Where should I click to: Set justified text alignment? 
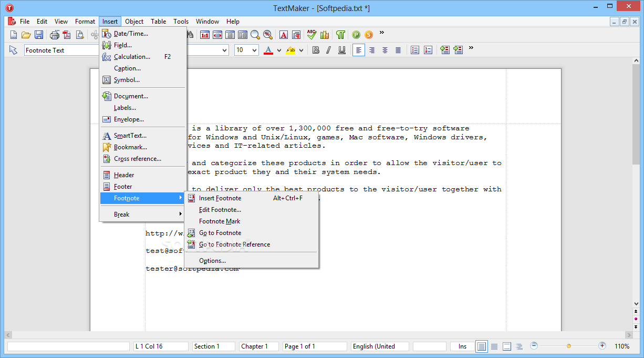point(398,50)
